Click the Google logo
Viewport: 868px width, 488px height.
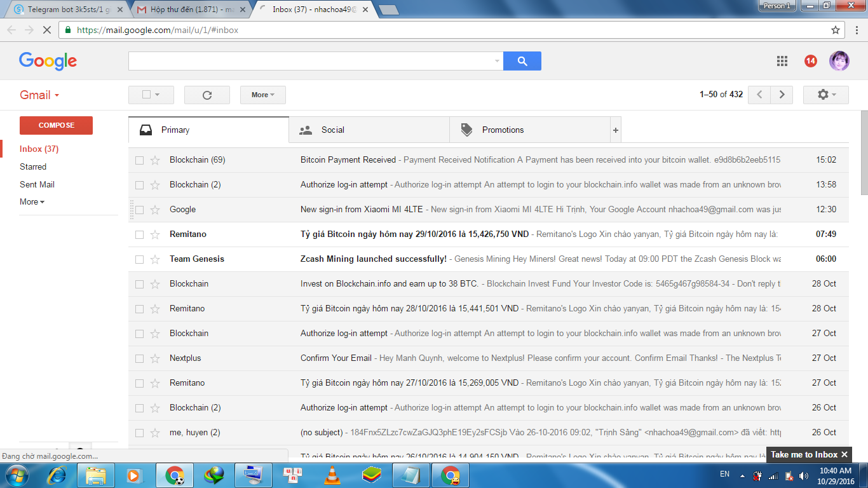click(48, 61)
